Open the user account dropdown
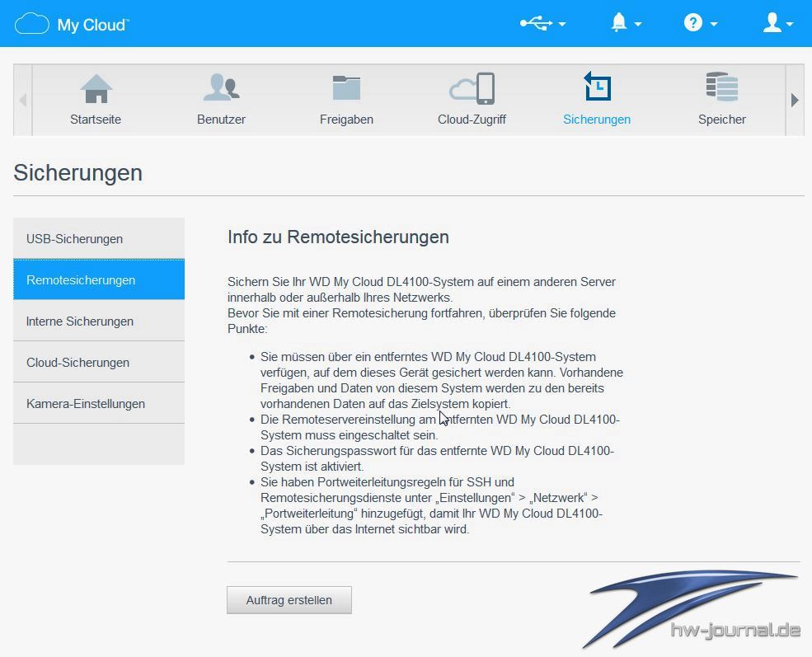Screen dimensions: 812x657 (777, 23)
